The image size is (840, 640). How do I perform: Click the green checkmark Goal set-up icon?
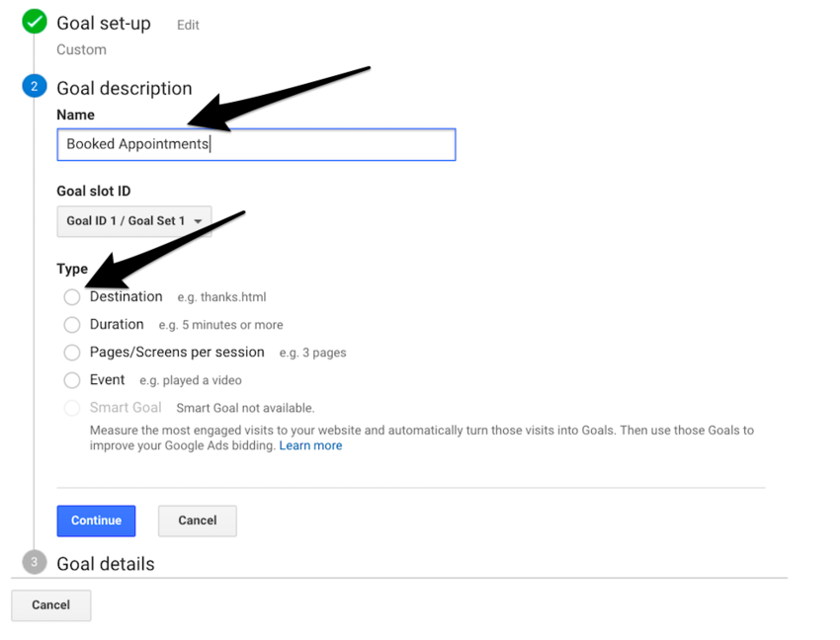[x=35, y=23]
